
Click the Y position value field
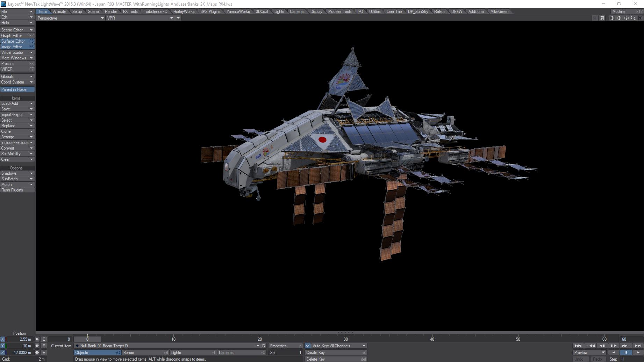point(20,346)
